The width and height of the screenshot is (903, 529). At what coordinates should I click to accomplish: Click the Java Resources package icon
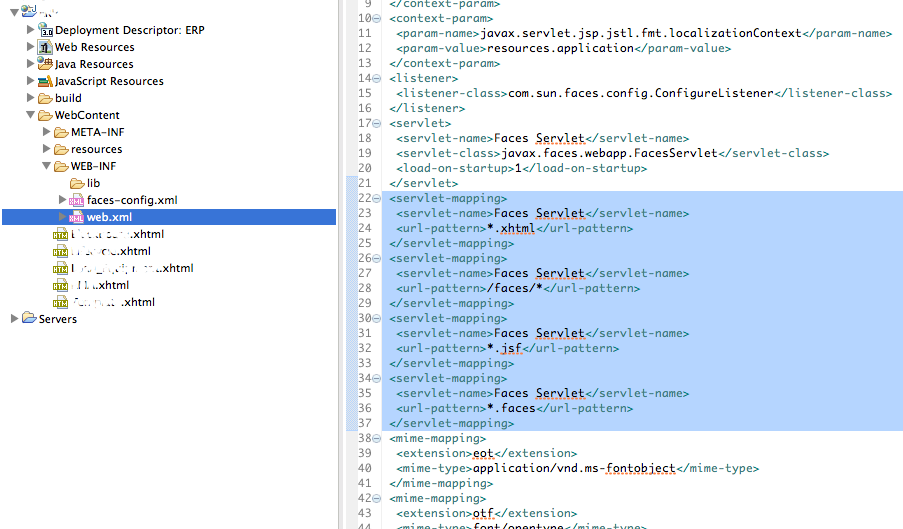click(45, 64)
